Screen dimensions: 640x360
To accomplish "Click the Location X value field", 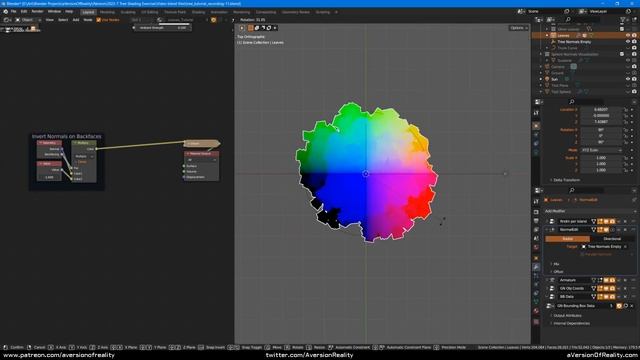I will coord(601,110).
